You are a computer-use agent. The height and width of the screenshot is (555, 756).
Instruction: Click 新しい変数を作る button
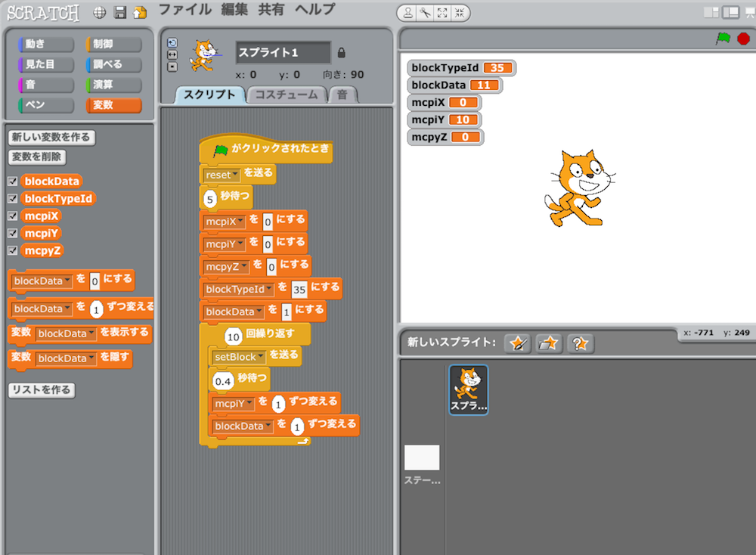(51, 138)
